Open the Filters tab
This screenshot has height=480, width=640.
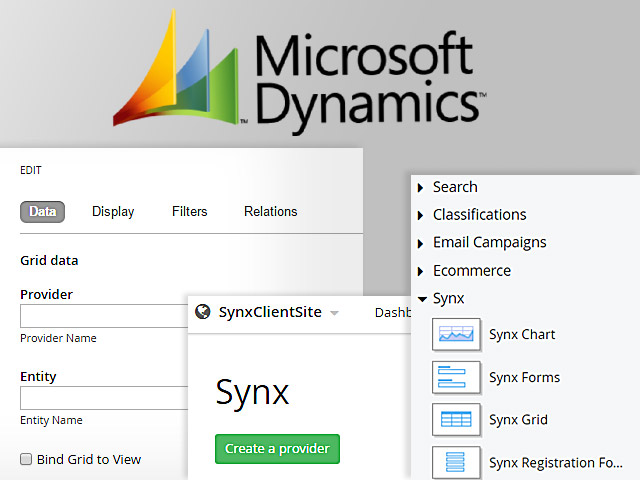coord(189,211)
